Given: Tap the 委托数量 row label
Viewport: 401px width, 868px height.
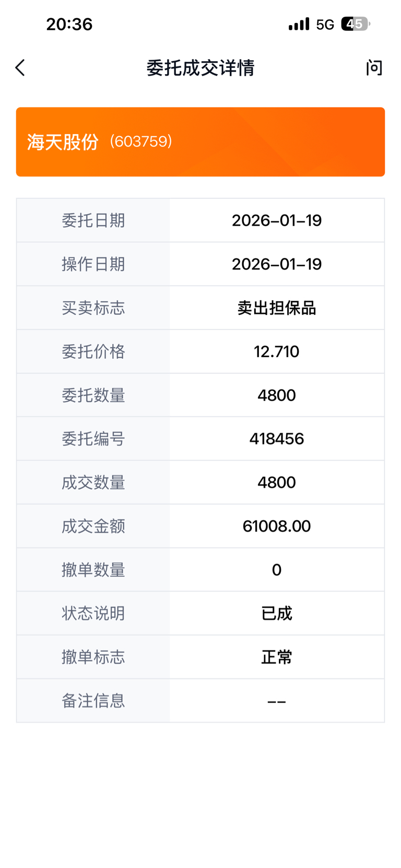Looking at the screenshot, I should click(x=93, y=395).
